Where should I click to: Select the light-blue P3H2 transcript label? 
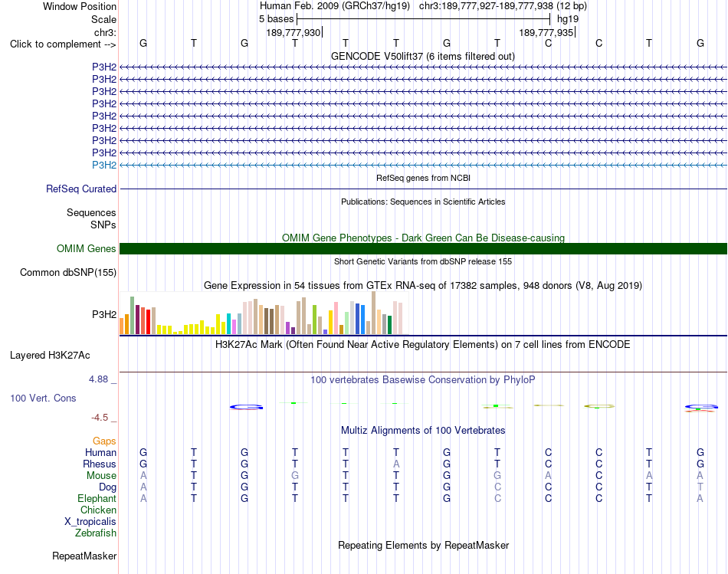tap(104, 165)
